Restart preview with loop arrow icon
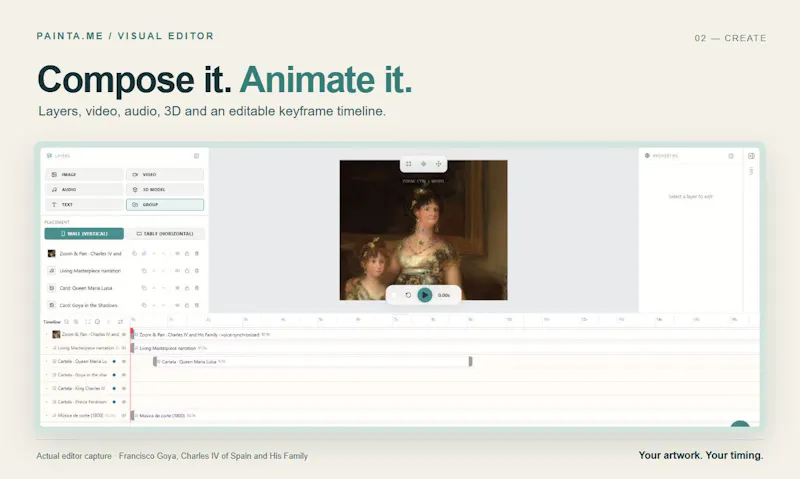Image resolution: width=800 pixels, height=479 pixels. pyautogui.click(x=408, y=295)
